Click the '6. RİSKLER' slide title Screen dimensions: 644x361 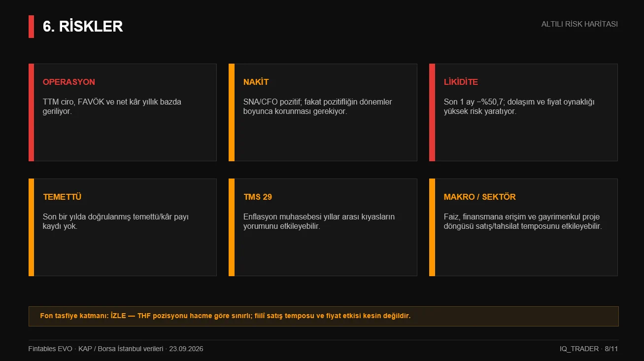click(83, 27)
